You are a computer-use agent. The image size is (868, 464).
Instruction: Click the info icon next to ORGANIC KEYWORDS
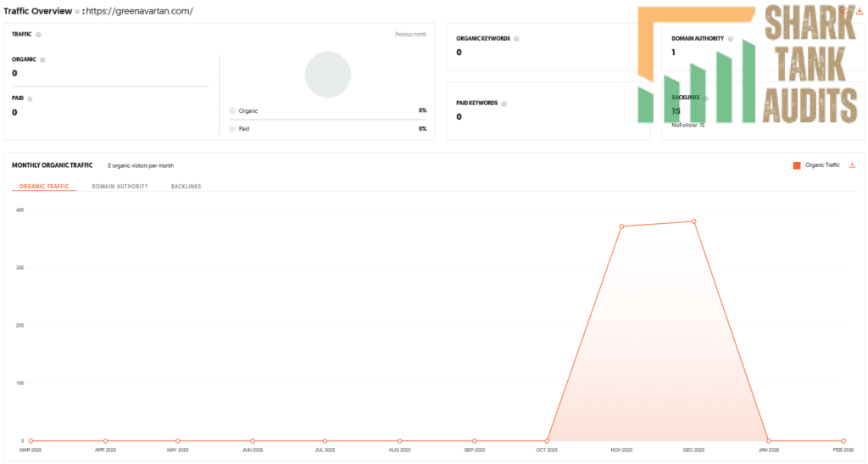coord(516,39)
